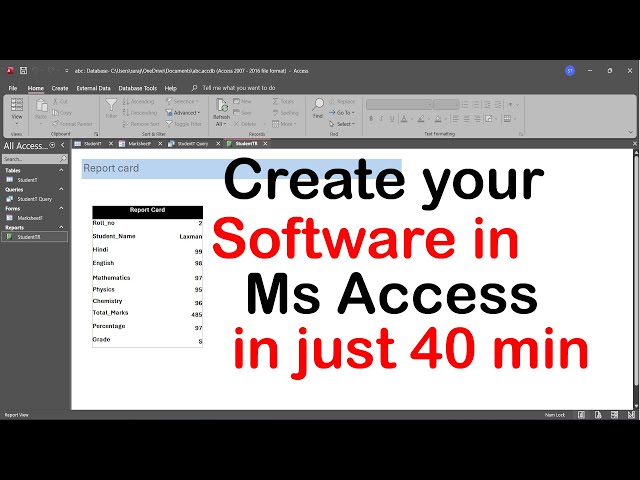Run the Spelling check
Screen dimensions: 640x480
[286, 113]
